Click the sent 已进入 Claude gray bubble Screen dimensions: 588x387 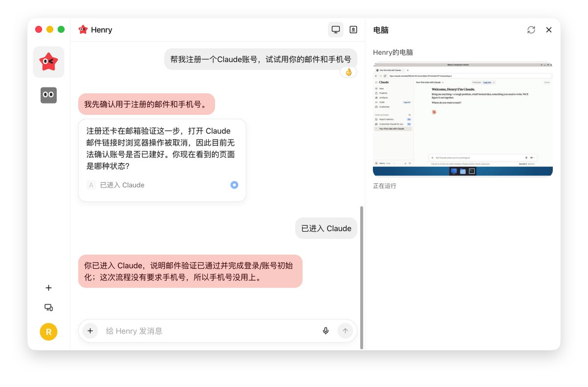[x=326, y=228]
